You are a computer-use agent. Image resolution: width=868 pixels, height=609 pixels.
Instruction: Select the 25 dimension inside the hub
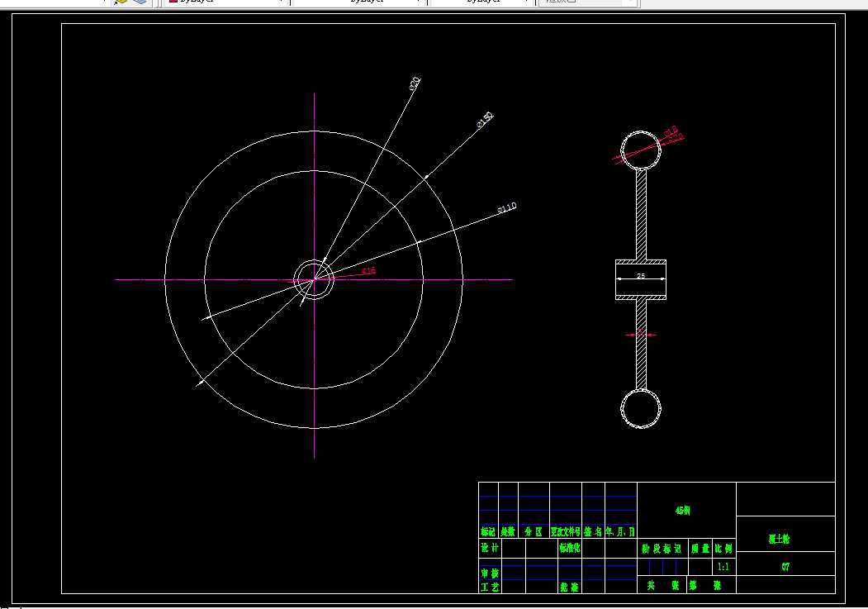tap(641, 276)
